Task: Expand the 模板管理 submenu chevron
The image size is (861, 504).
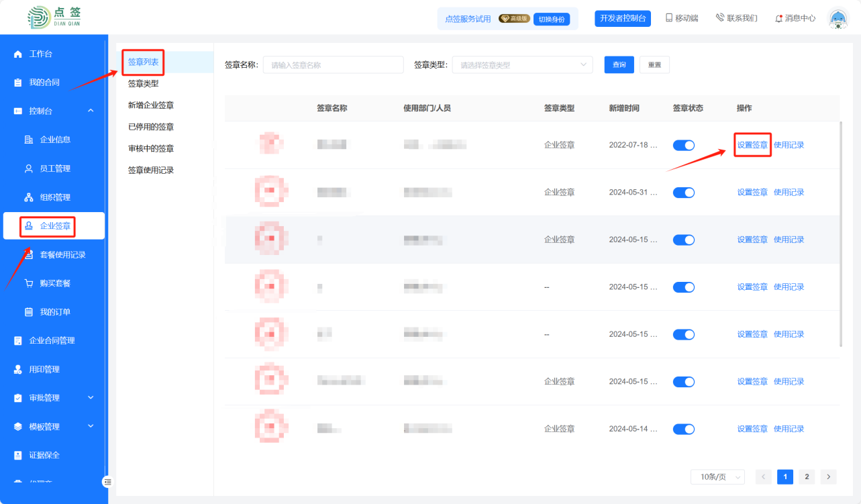Action: point(91,426)
